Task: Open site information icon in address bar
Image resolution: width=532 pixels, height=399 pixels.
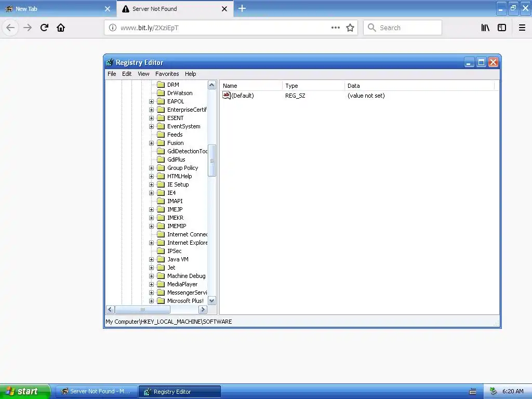Action: [x=112, y=28]
